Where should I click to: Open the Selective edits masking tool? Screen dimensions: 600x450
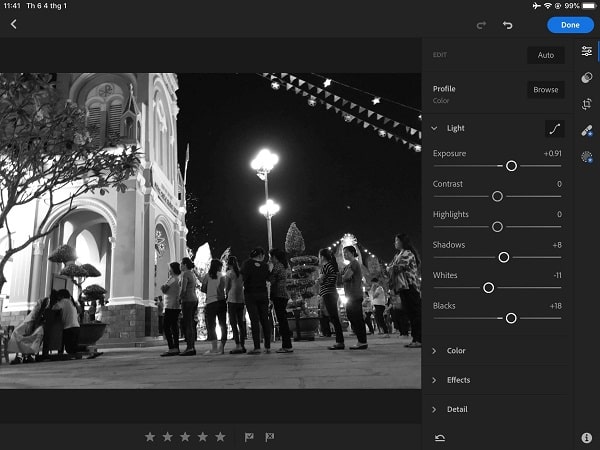[587, 157]
